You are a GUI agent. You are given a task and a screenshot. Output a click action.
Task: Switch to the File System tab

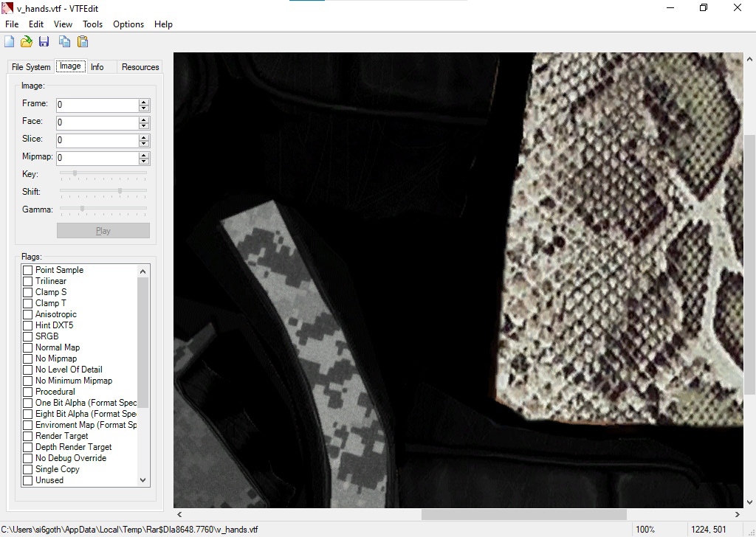tap(31, 67)
